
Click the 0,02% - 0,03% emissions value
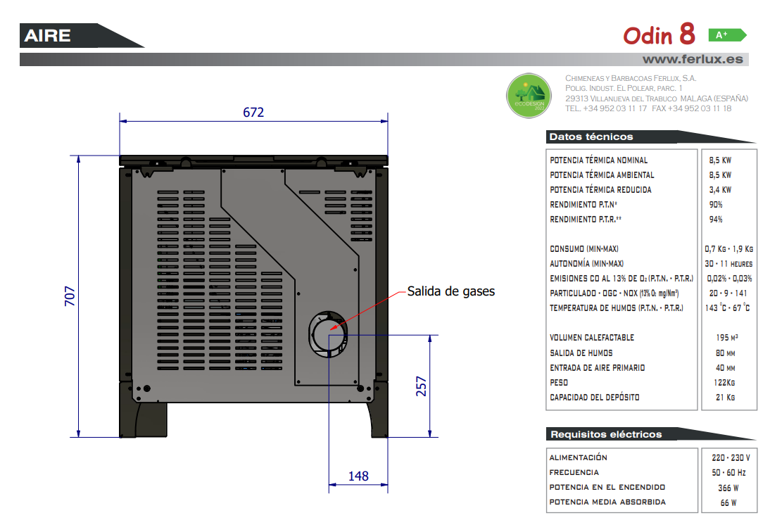pos(729,278)
